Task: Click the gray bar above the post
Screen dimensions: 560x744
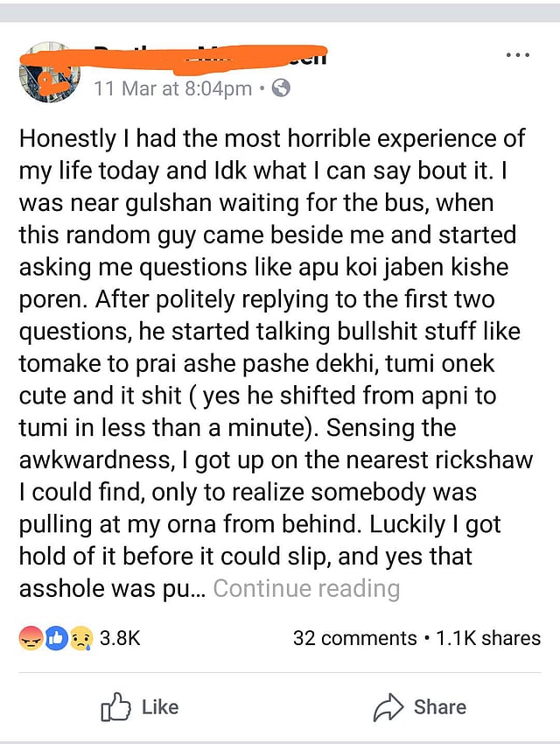Action: [280, 11]
